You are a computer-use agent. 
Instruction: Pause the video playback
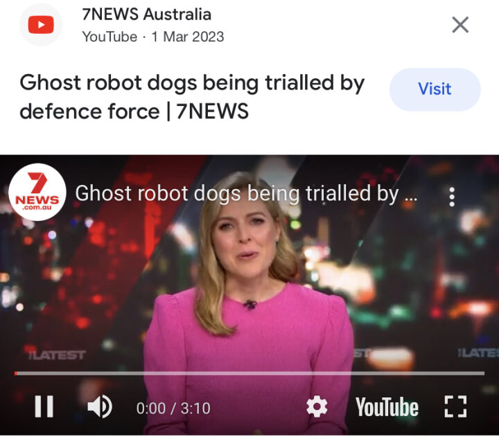click(x=44, y=406)
